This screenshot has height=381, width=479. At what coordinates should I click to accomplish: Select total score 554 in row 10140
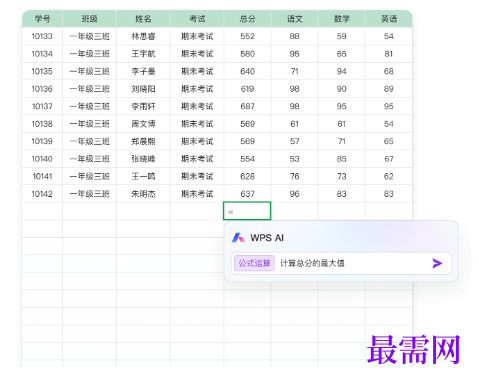tap(247, 159)
